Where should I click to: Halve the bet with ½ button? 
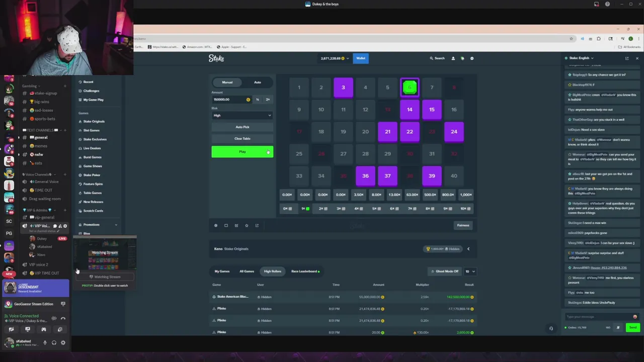[x=258, y=100]
